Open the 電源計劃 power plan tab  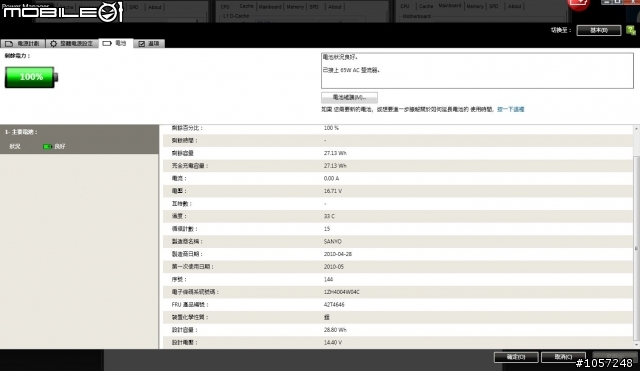coord(23,43)
